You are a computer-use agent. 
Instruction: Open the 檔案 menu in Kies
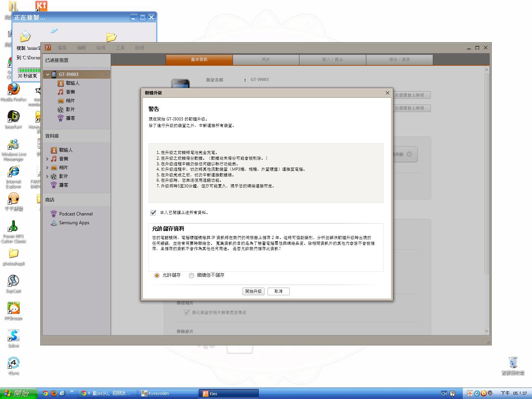click(x=62, y=48)
